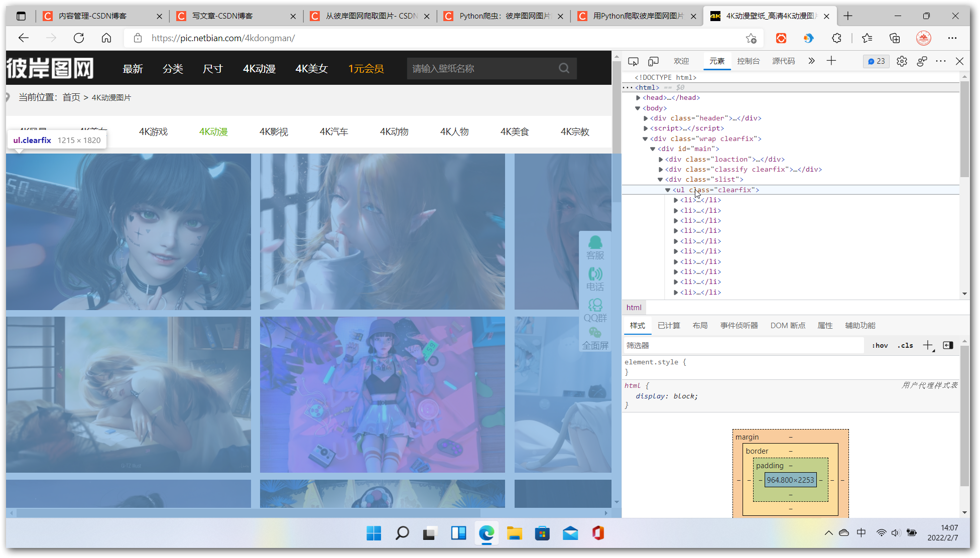
Task: Click the inspect element picker icon
Action: pyautogui.click(x=633, y=61)
